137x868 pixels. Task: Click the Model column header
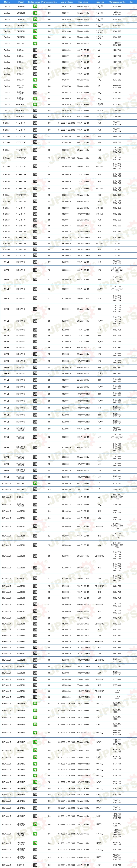(21, 2)
